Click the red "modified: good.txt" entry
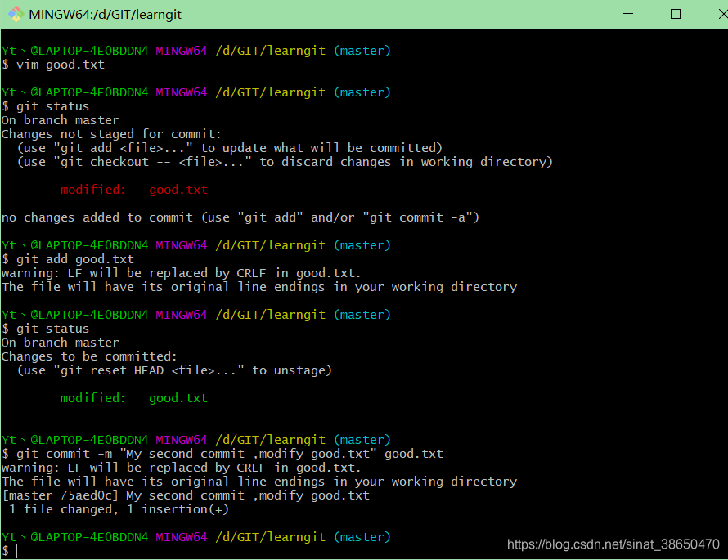The height and width of the screenshot is (560, 728). [x=134, y=190]
